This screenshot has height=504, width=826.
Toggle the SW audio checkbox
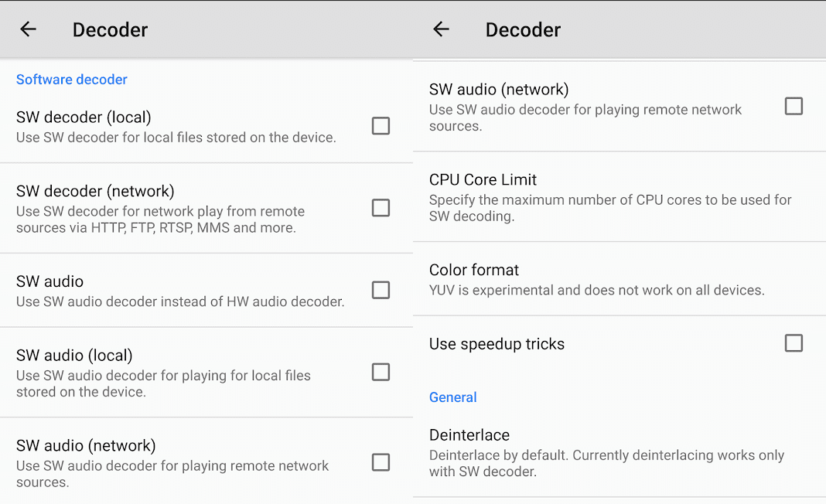pos(381,290)
